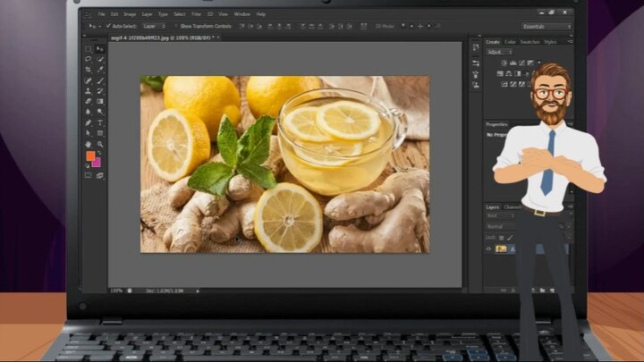
Task: Open the Normal blend mode dropdown
Action: coord(500,226)
